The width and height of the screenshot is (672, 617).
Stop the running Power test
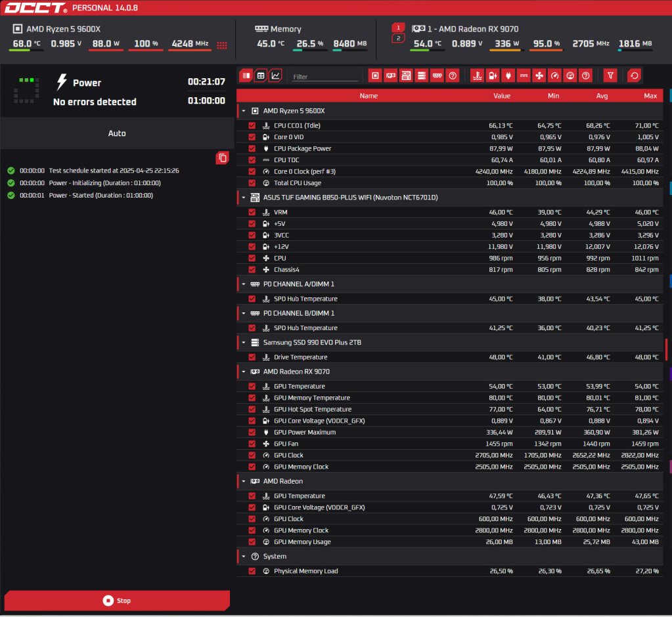click(x=117, y=601)
